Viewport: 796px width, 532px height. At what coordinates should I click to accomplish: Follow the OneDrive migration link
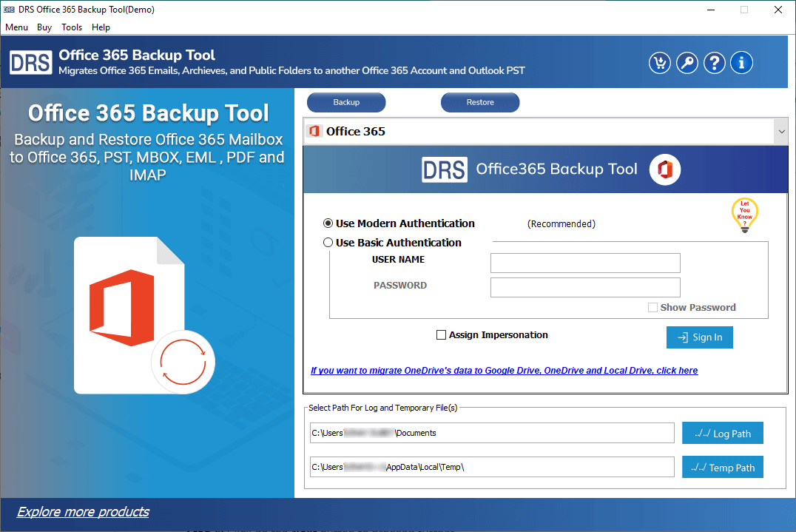[505, 370]
